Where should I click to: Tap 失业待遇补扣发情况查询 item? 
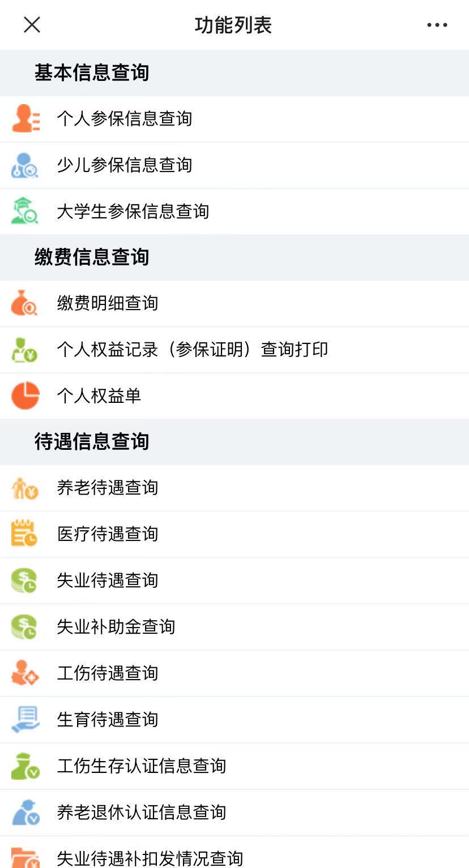click(x=150, y=858)
